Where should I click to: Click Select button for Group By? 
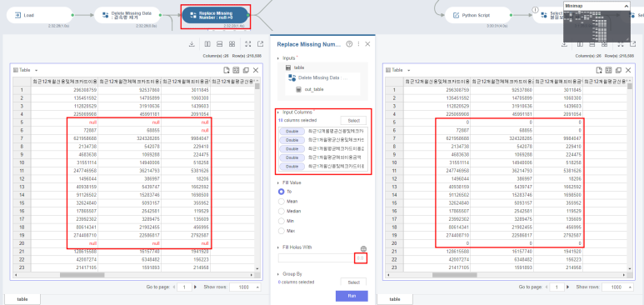click(353, 282)
